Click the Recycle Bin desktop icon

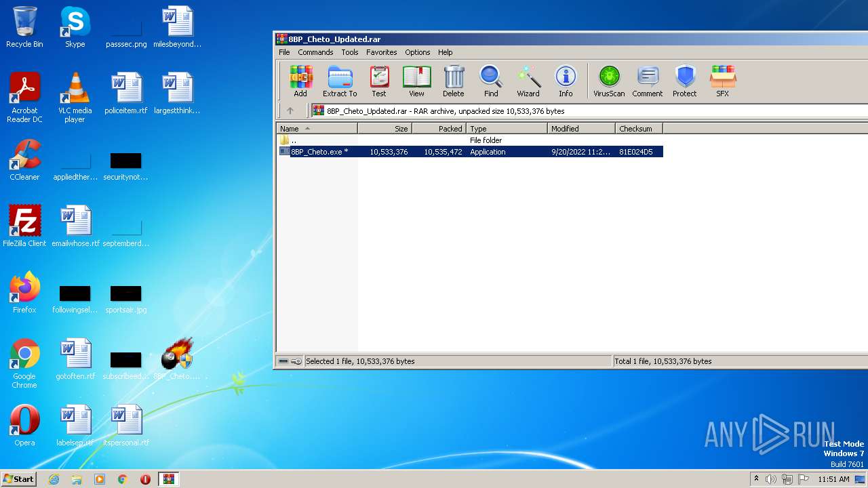pyautogui.click(x=24, y=27)
